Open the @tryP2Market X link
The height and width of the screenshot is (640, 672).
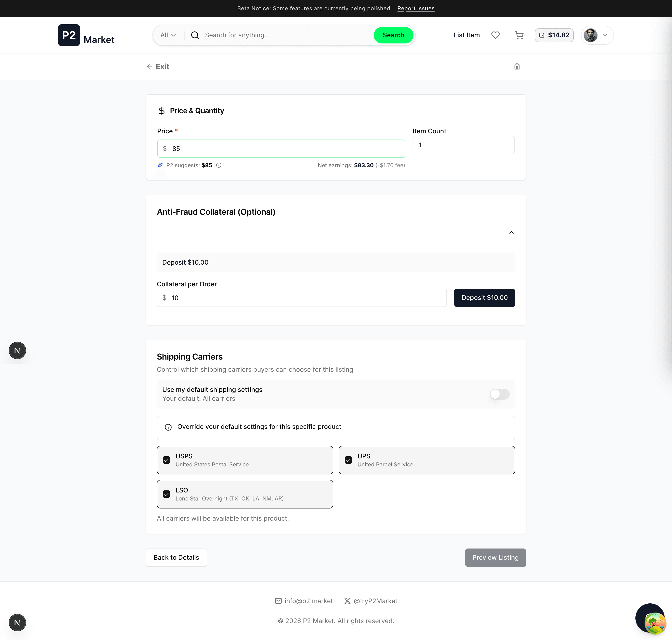pyautogui.click(x=375, y=601)
